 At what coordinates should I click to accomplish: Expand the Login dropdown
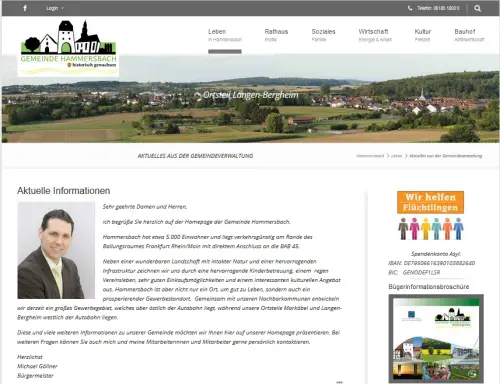click(55, 8)
